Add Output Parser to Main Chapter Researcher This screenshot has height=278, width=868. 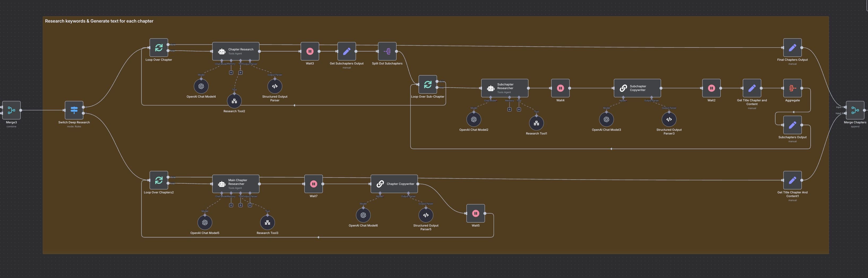[250, 205]
